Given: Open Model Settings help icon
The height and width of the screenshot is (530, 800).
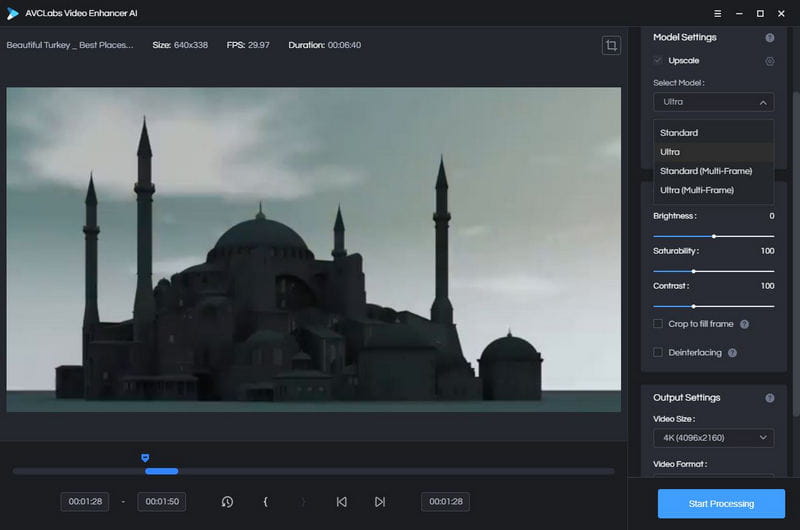Looking at the screenshot, I should coord(769,38).
